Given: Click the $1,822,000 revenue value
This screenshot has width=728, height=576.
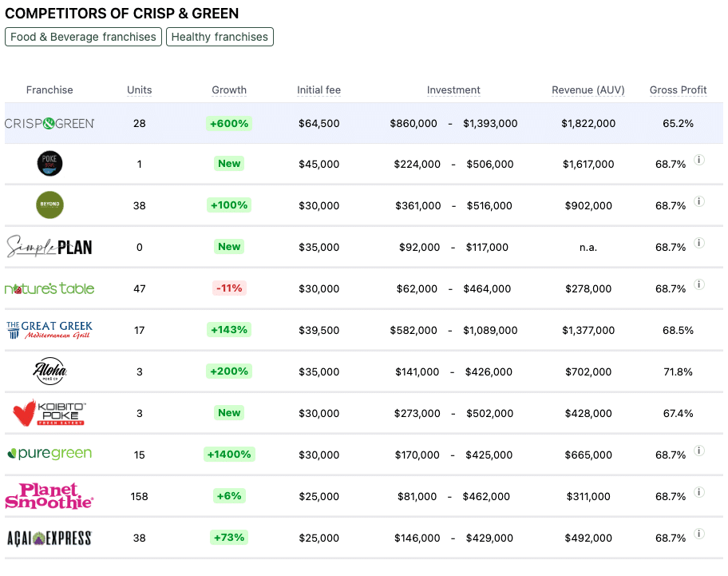Looking at the screenshot, I should tap(588, 124).
